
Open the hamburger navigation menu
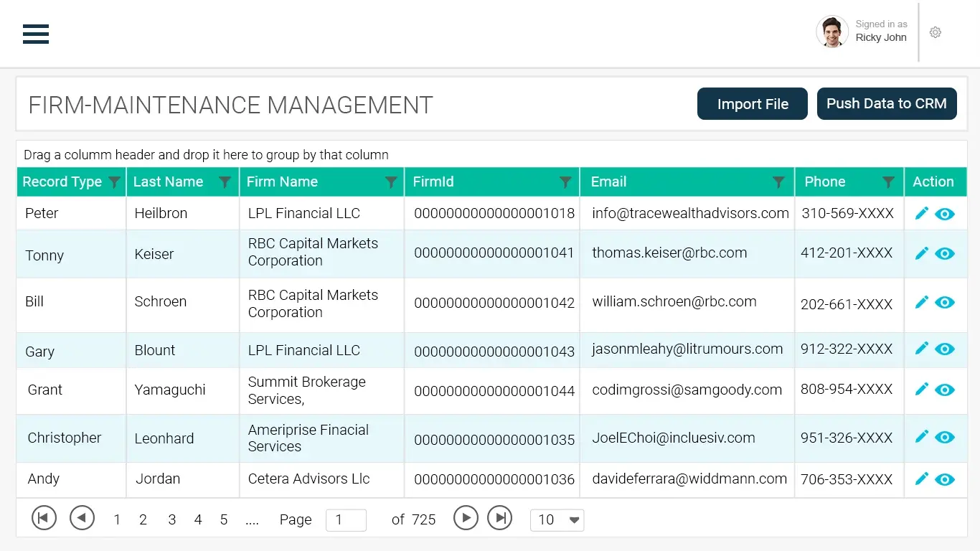pyautogui.click(x=36, y=34)
